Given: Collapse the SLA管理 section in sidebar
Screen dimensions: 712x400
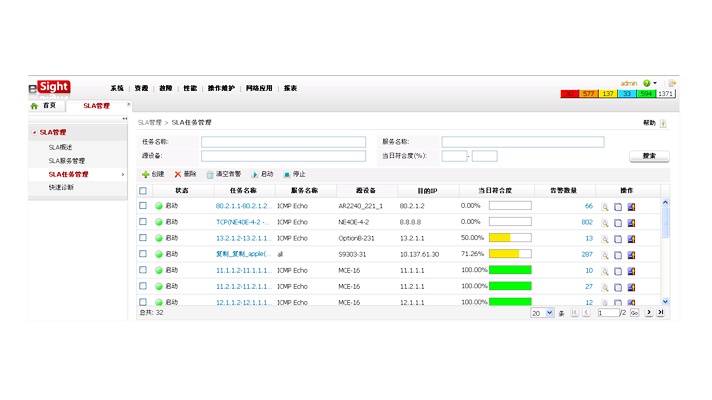Looking at the screenshot, I should point(34,132).
